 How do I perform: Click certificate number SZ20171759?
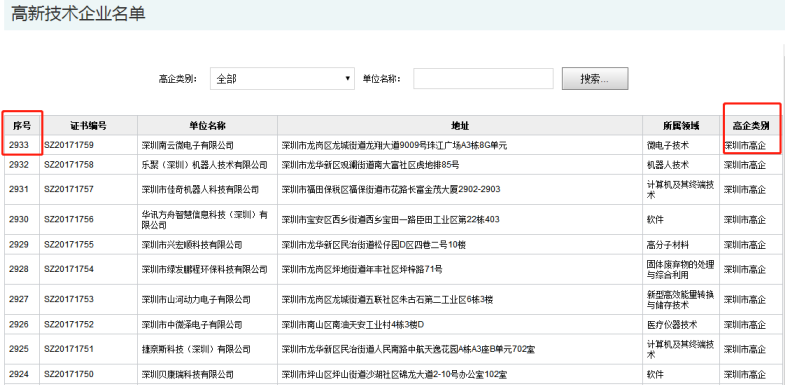[69, 145]
